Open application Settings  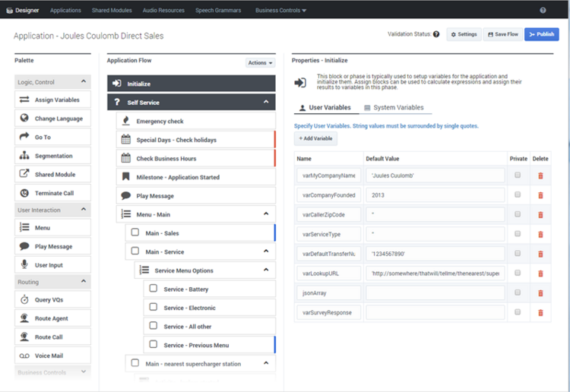464,34
